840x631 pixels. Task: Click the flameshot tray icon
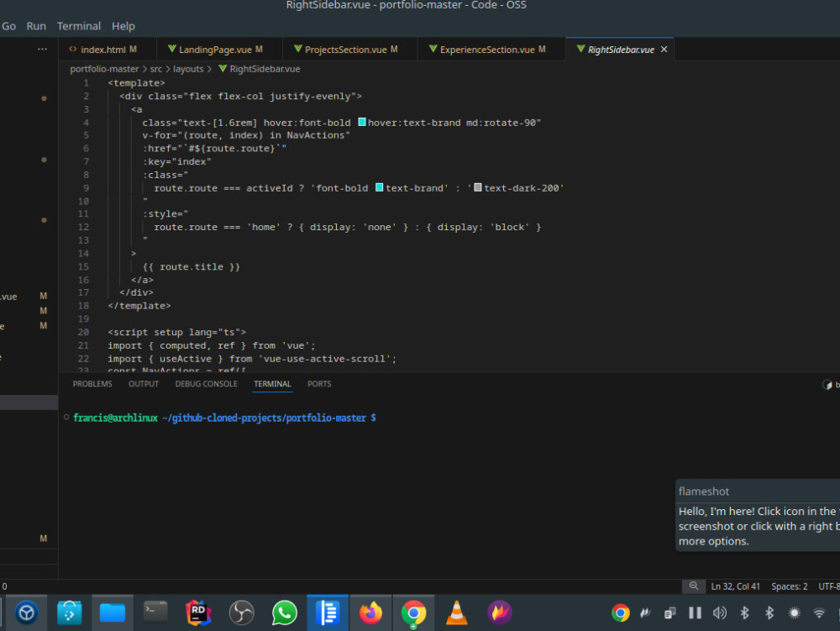[645, 613]
